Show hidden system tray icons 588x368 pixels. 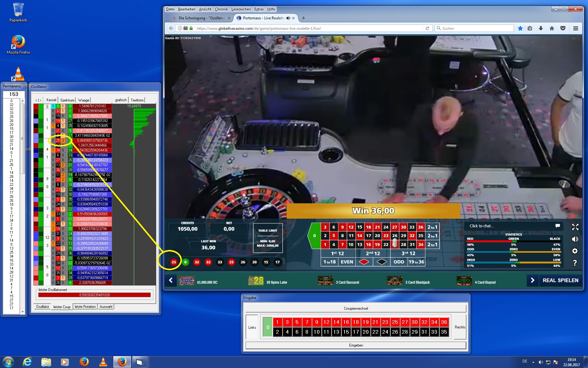pos(533,362)
